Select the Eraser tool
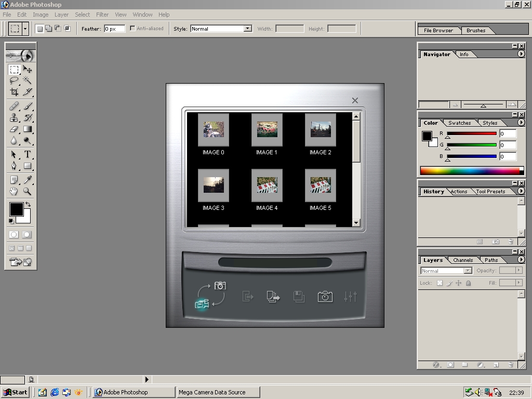This screenshot has height=399, width=532. pos(14,129)
